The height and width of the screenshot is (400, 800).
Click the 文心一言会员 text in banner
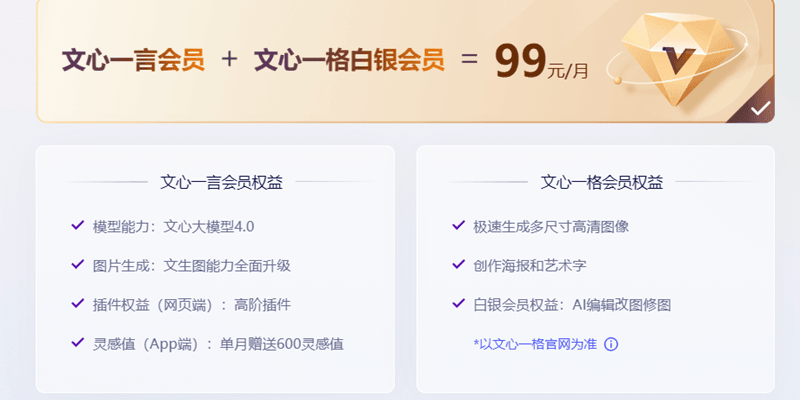133,61
